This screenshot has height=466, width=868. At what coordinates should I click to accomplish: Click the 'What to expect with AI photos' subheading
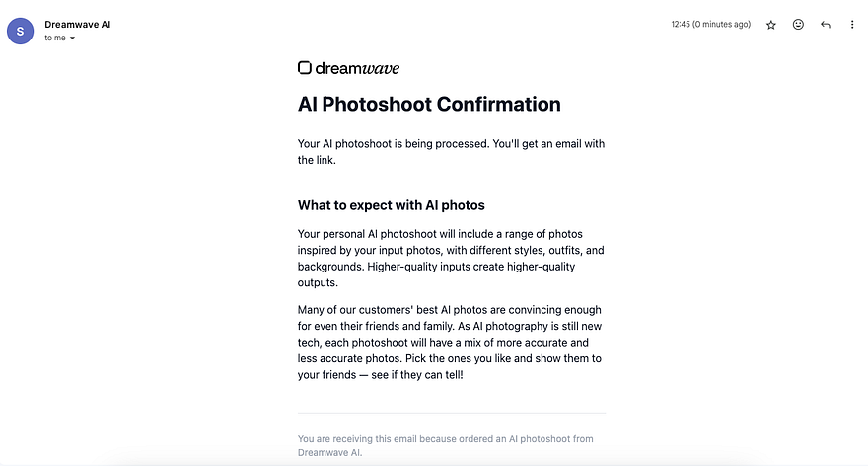(391, 205)
